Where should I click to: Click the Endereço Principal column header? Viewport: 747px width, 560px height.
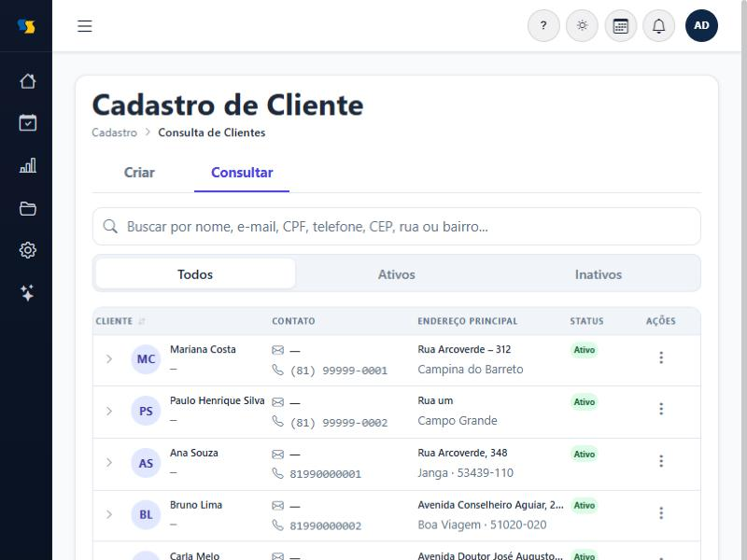tap(468, 321)
